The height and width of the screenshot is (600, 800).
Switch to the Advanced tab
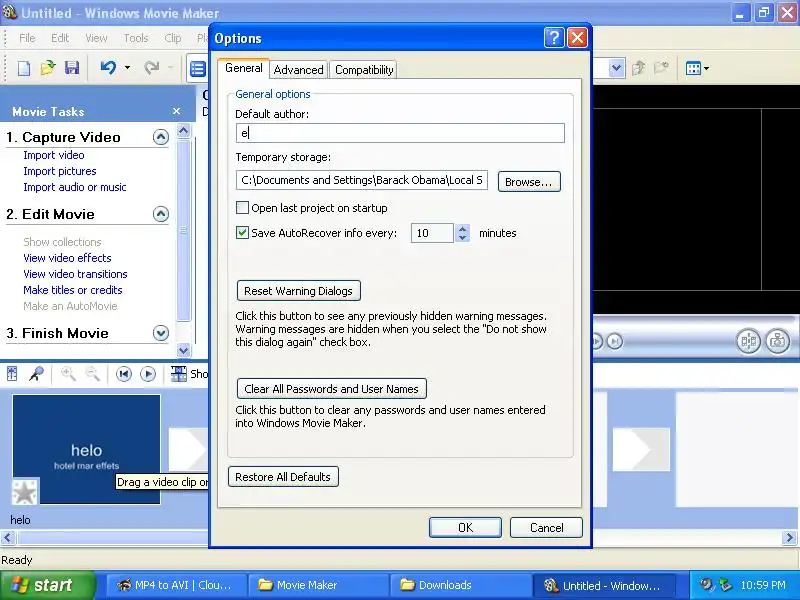click(x=298, y=70)
